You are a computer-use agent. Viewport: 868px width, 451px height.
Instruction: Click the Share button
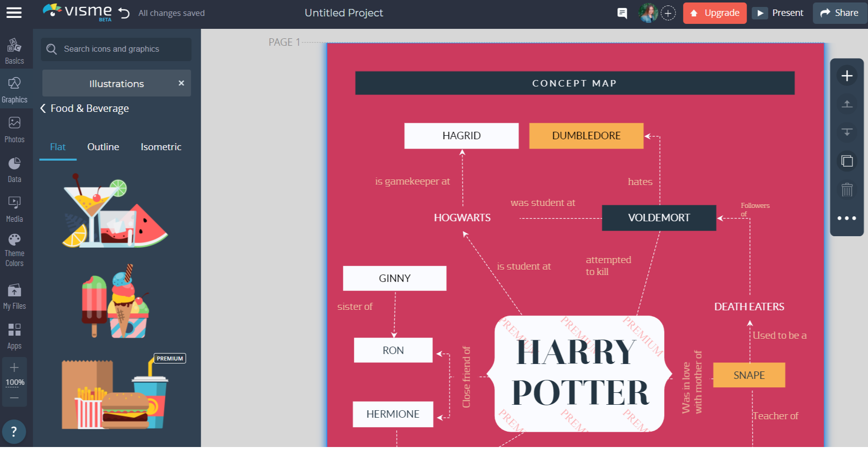tap(839, 13)
